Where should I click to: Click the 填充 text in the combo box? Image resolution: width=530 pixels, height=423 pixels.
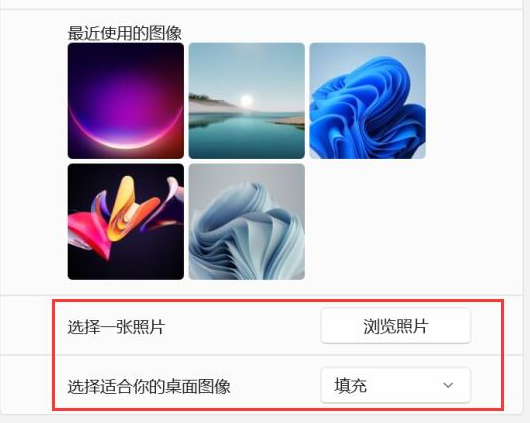351,385
